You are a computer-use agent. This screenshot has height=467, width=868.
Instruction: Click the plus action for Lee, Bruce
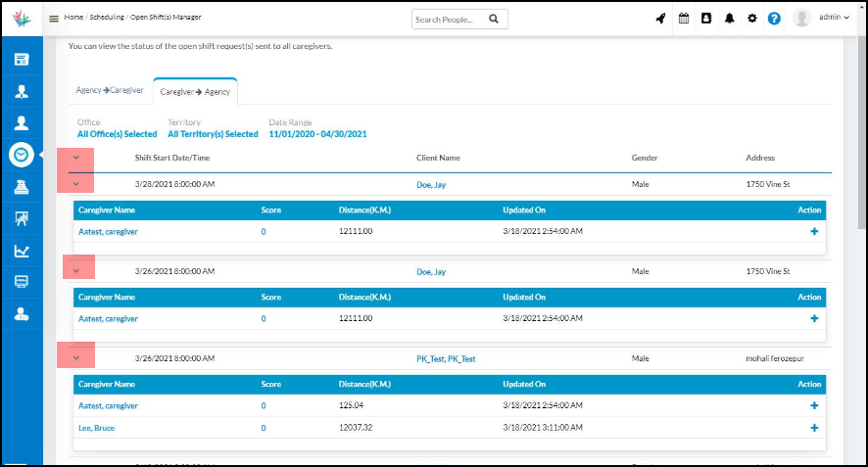click(814, 428)
